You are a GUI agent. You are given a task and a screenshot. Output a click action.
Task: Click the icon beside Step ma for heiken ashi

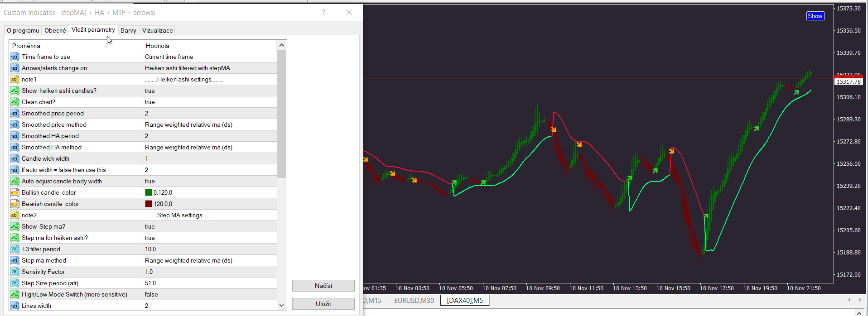(14, 238)
